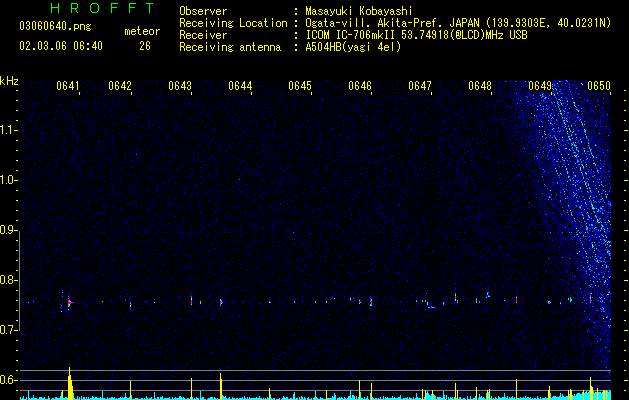Click the A504HB(yagi 4el) antenna text
This screenshot has width=629, height=400.
point(353,47)
